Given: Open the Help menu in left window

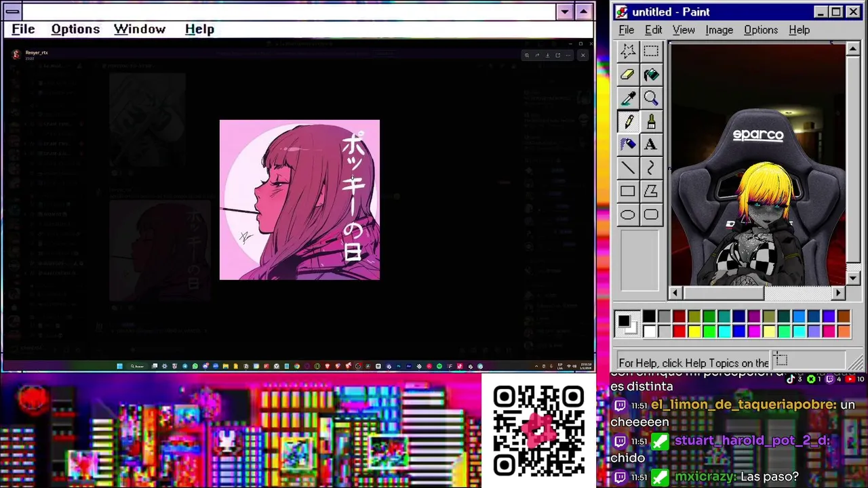Looking at the screenshot, I should [x=199, y=29].
